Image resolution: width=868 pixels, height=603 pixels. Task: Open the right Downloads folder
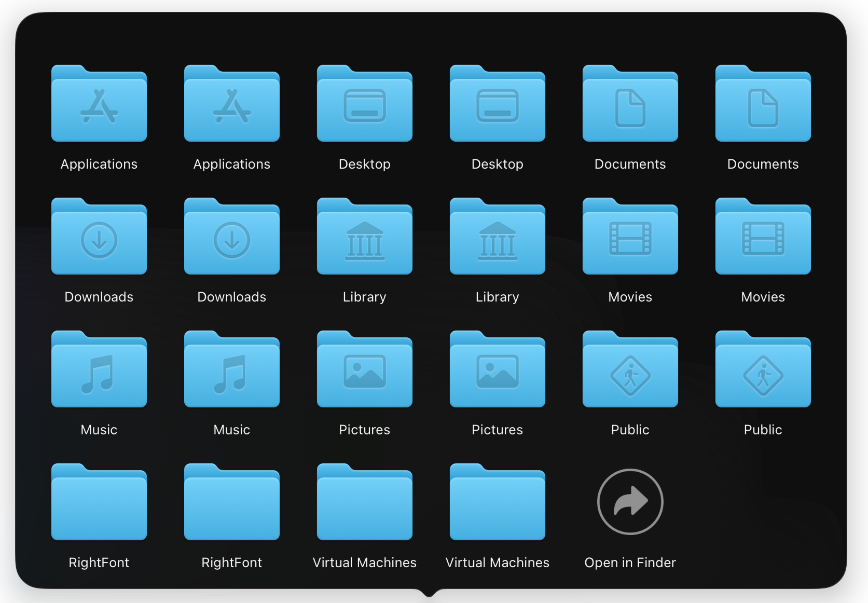coord(232,236)
